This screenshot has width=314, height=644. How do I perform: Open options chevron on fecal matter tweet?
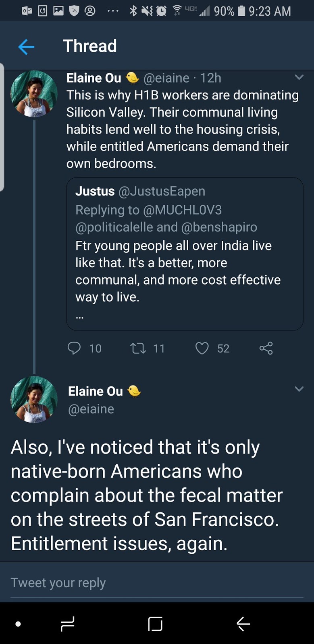tap(299, 389)
